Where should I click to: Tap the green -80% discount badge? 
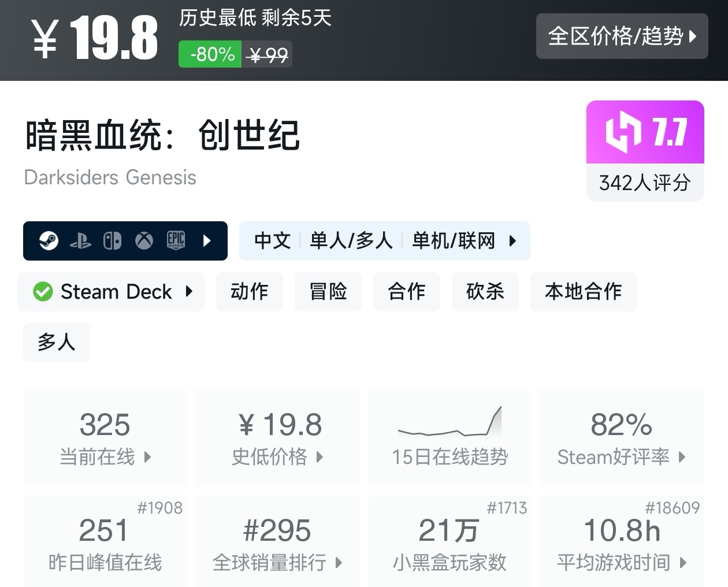[x=210, y=54]
